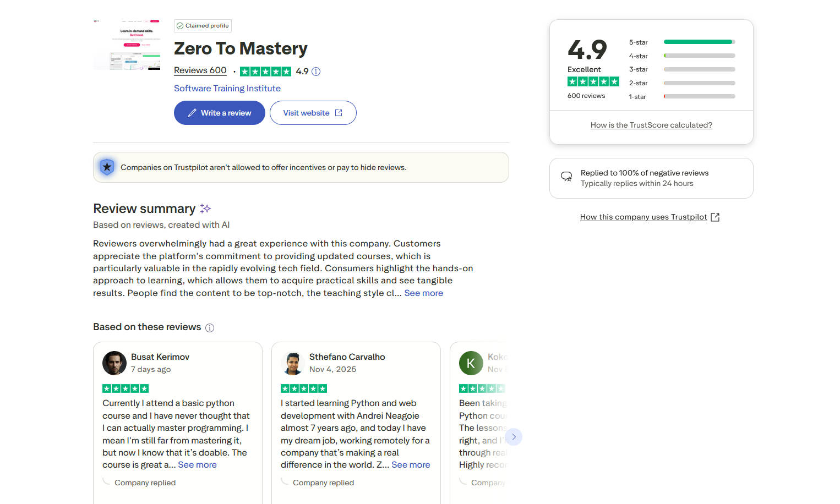Advance the review carousel with the next arrow
This screenshot has width=840, height=504.
coord(514,437)
